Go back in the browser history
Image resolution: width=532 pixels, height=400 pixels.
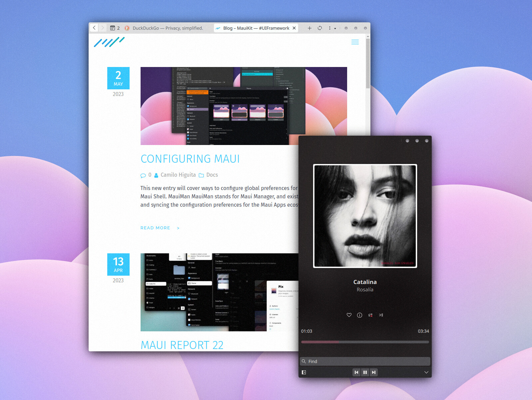94,28
